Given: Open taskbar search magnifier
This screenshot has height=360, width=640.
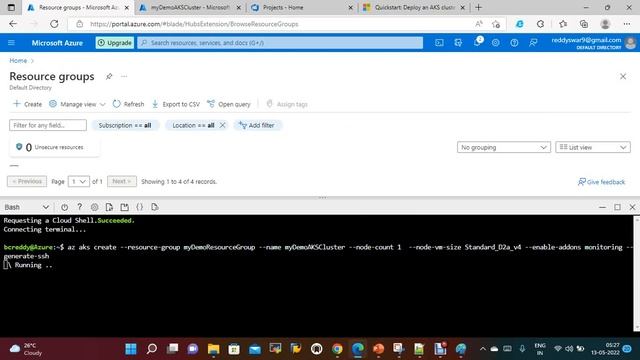Looking at the screenshot, I should click(x=152, y=349).
